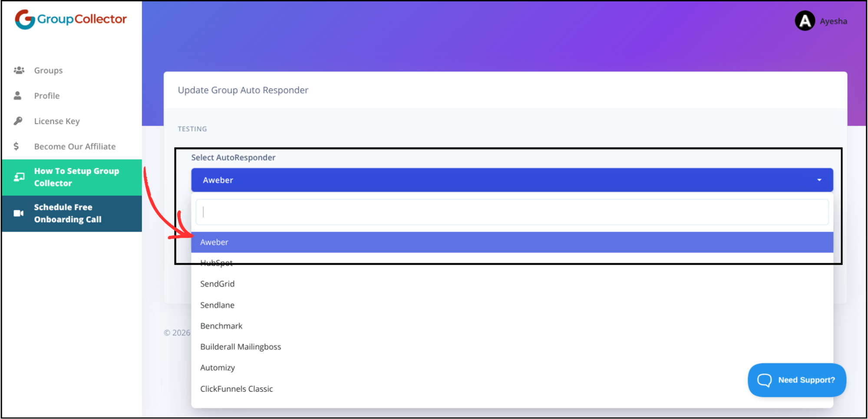This screenshot has width=868, height=419.
Task: Click the dollar icon beside Become Our Affiliate
Action: 17,146
